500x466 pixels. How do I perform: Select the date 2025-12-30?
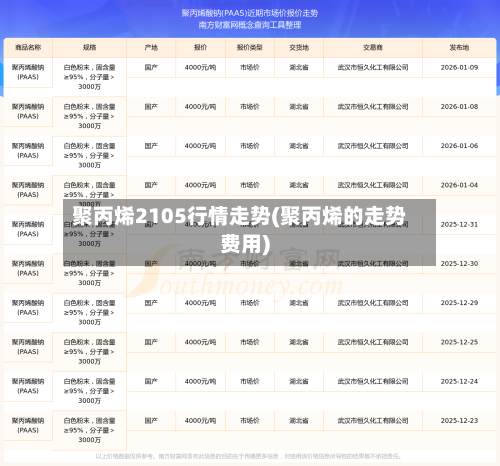click(459, 263)
